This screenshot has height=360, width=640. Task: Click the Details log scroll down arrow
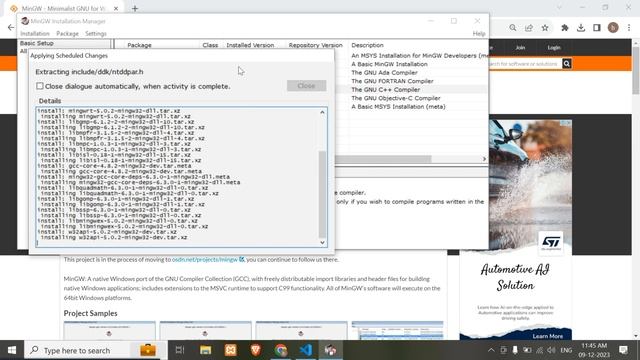pyautogui.click(x=322, y=242)
